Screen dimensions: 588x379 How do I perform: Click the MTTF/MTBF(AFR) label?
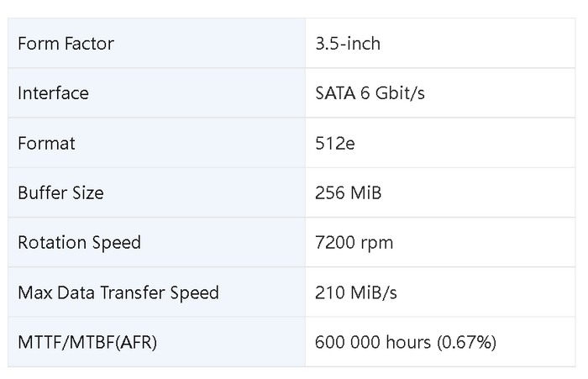(x=87, y=342)
